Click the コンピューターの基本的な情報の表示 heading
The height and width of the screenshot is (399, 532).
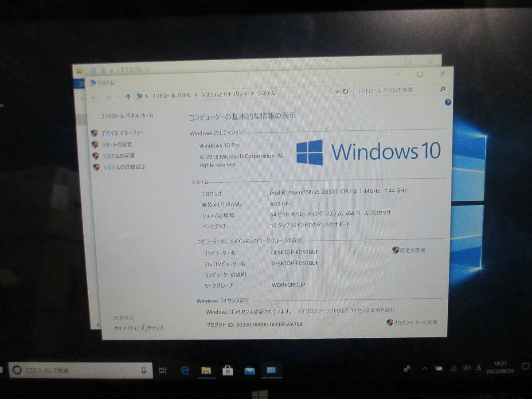(243, 117)
